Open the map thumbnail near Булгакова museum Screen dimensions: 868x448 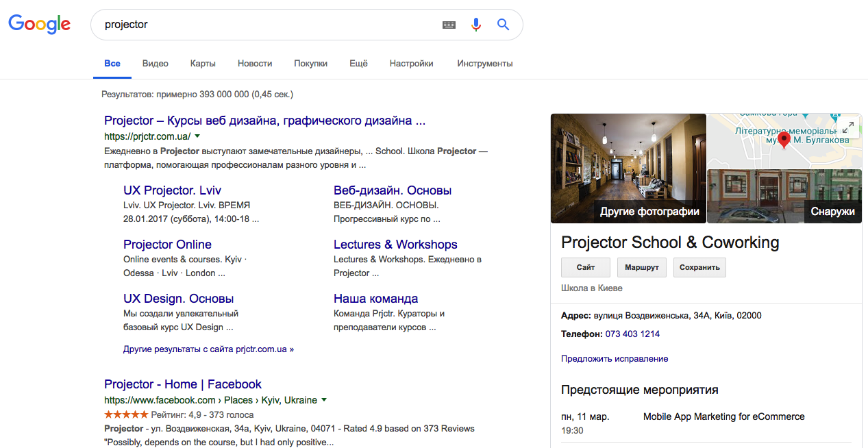click(x=784, y=140)
